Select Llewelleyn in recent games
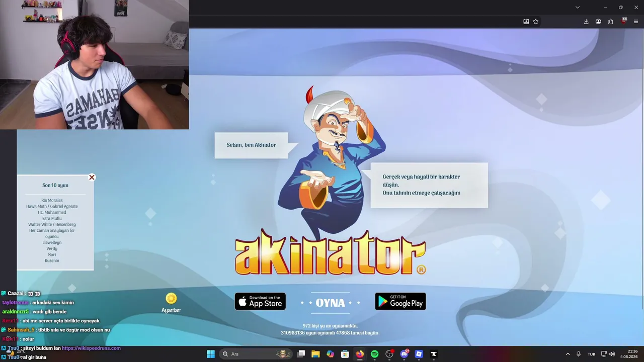 click(x=52, y=242)
